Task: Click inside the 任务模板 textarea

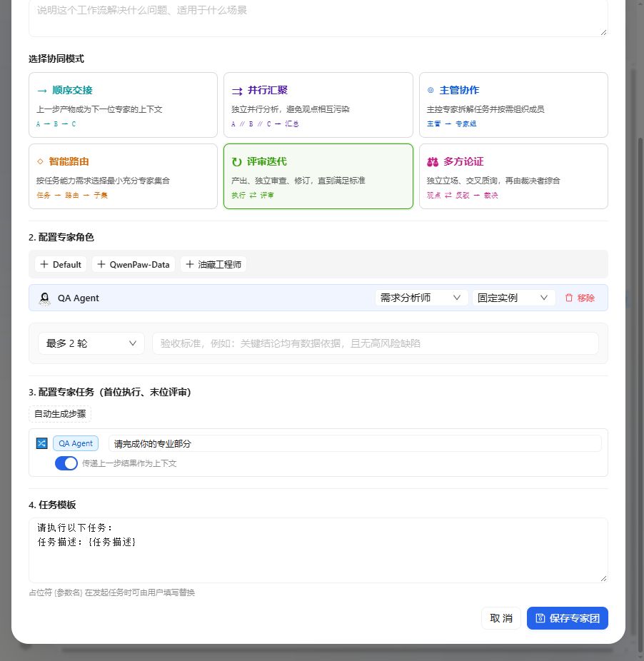Action: [x=318, y=550]
